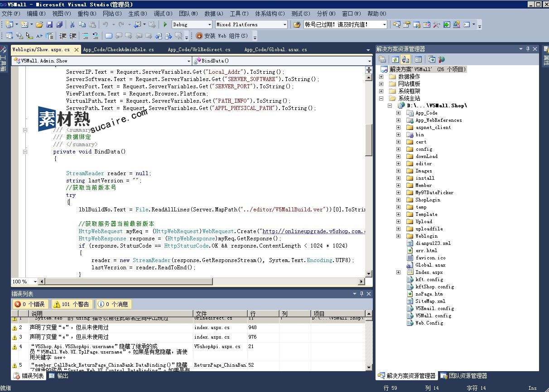The image size is (549, 392).
Task: Expand the App_Code folder node
Action: [398, 113]
